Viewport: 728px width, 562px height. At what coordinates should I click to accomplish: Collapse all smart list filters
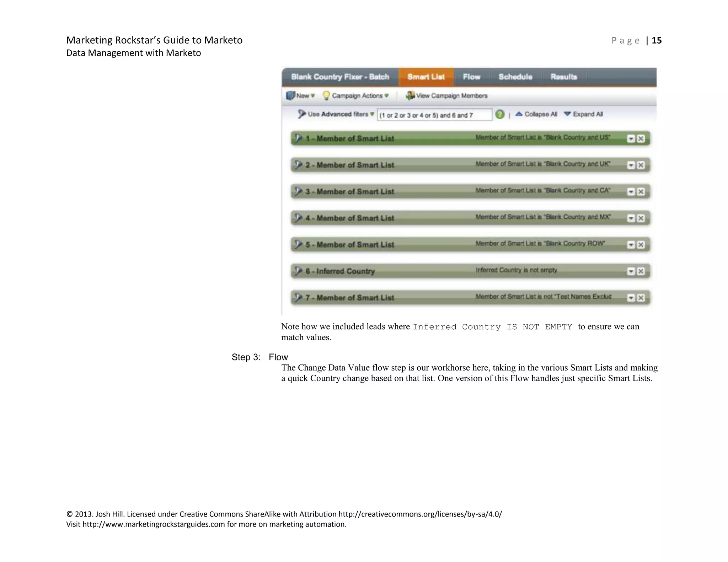[536, 114]
